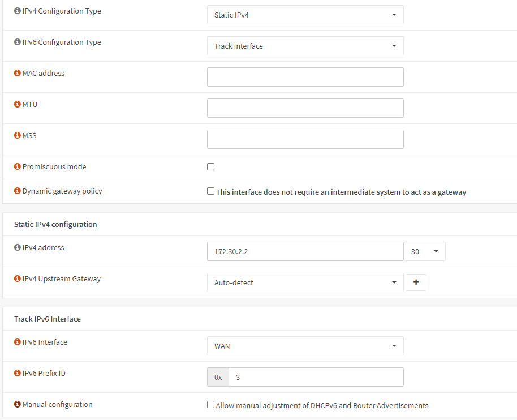Focus the IPv4 address field containing 172.30.2.2
The width and height of the screenshot is (517, 420).
305,251
